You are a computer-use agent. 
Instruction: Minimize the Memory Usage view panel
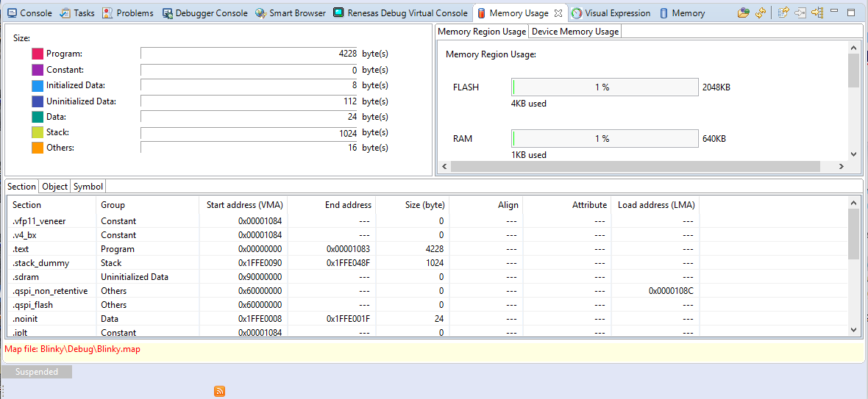pyautogui.click(x=834, y=12)
